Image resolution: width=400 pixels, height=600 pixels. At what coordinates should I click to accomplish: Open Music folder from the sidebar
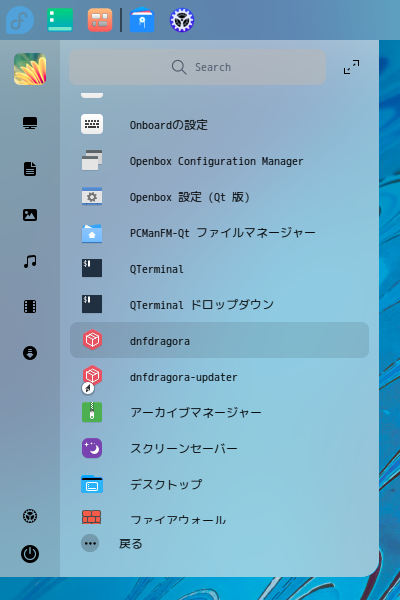point(30,261)
